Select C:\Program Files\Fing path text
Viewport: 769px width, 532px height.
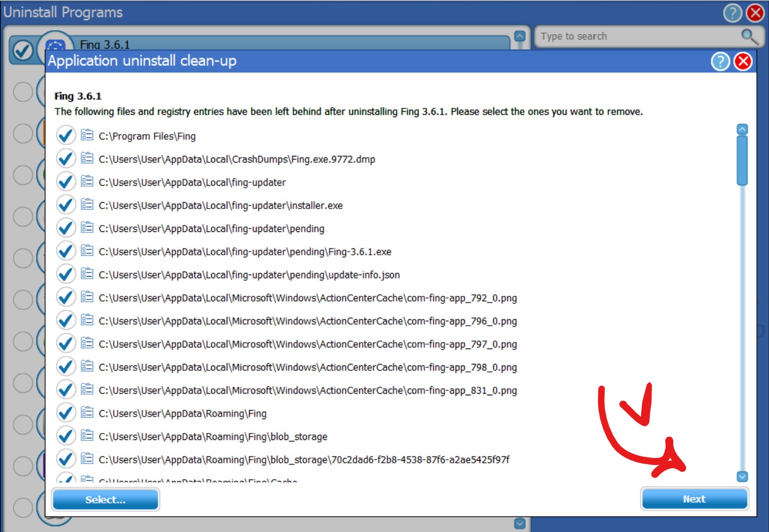[147, 136]
